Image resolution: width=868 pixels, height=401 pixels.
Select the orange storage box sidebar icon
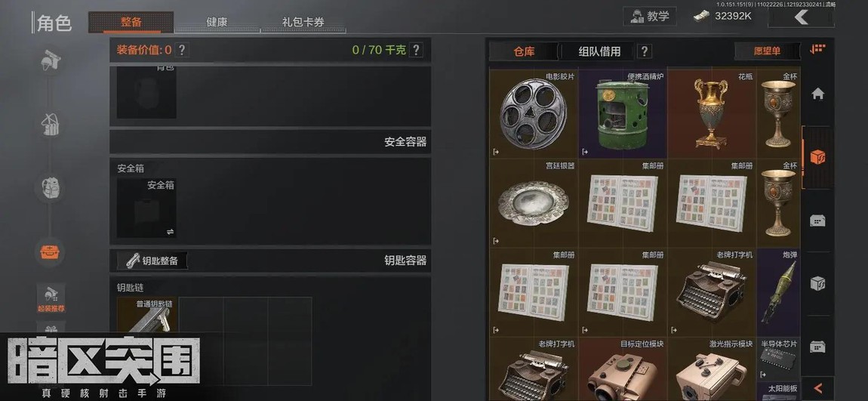point(817,157)
